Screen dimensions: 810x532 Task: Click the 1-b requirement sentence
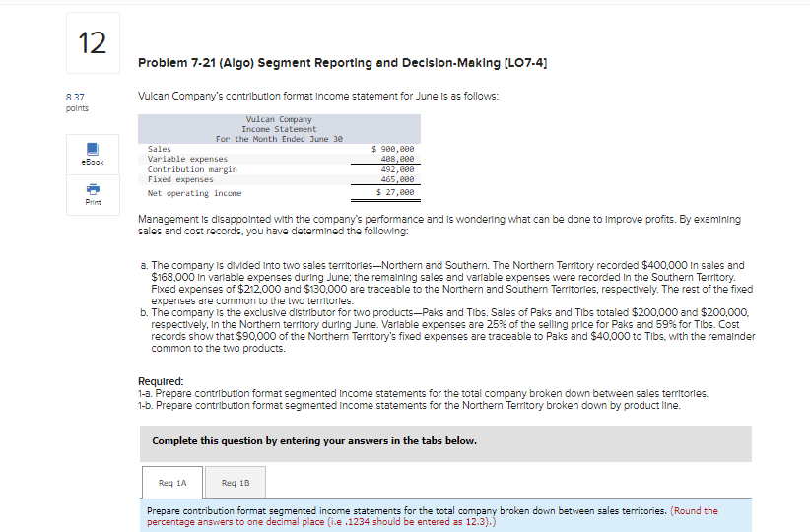(x=409, y=406)
